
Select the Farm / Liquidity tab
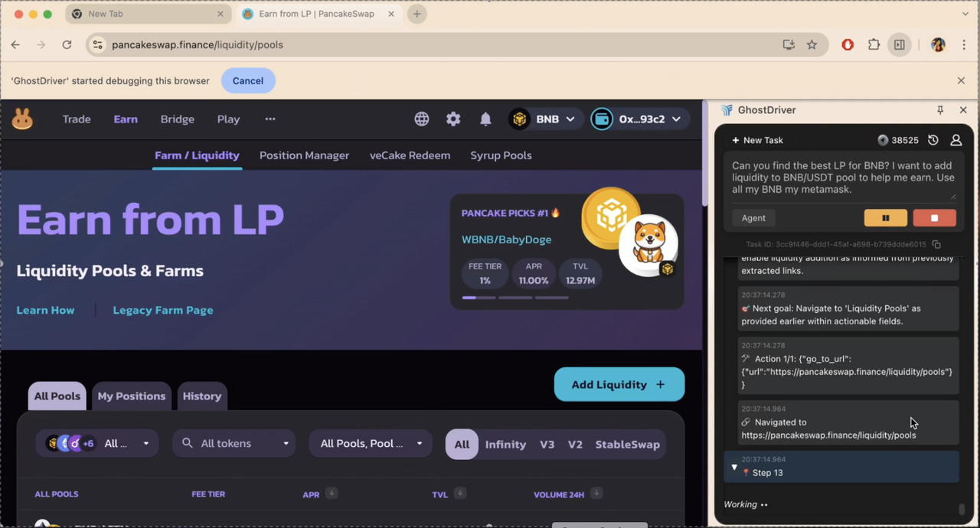197,155
